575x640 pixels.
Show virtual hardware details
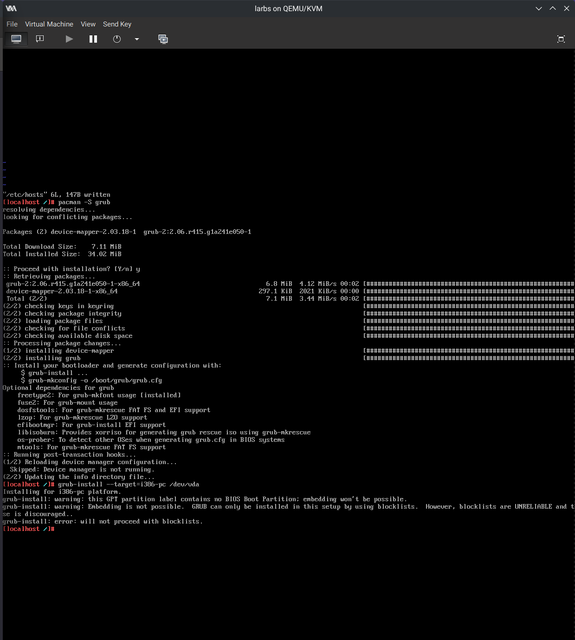[40, 39]
